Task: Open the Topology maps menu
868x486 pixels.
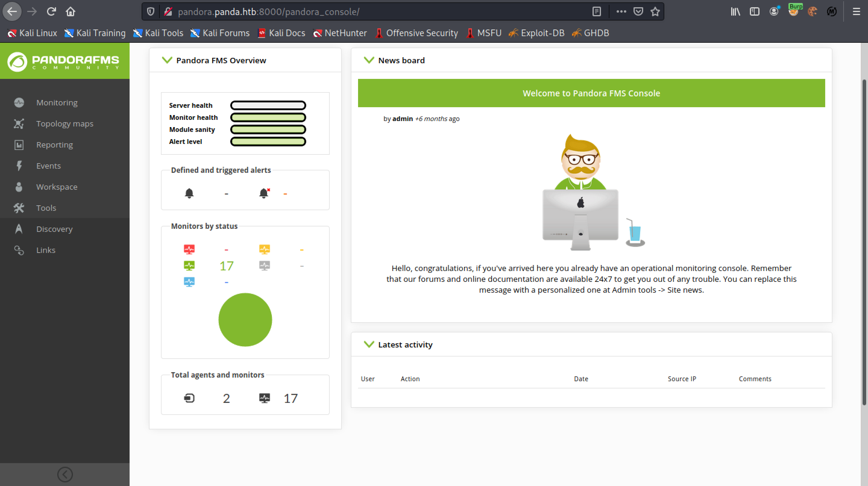Action: click(x=65, y=124)
